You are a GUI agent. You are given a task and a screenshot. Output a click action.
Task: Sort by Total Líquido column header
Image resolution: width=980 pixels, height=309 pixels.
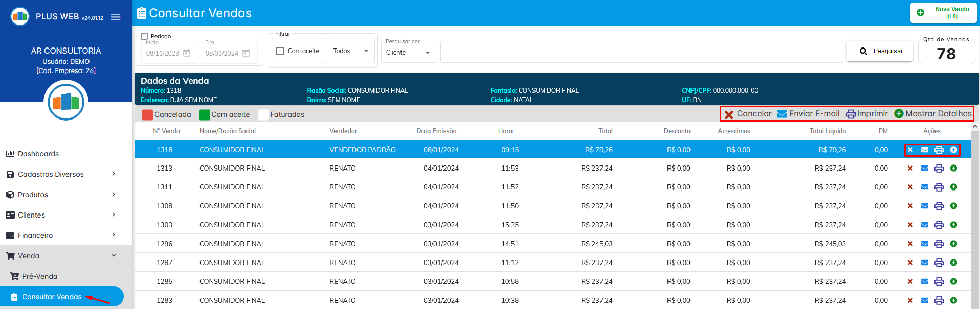[828, 131]
